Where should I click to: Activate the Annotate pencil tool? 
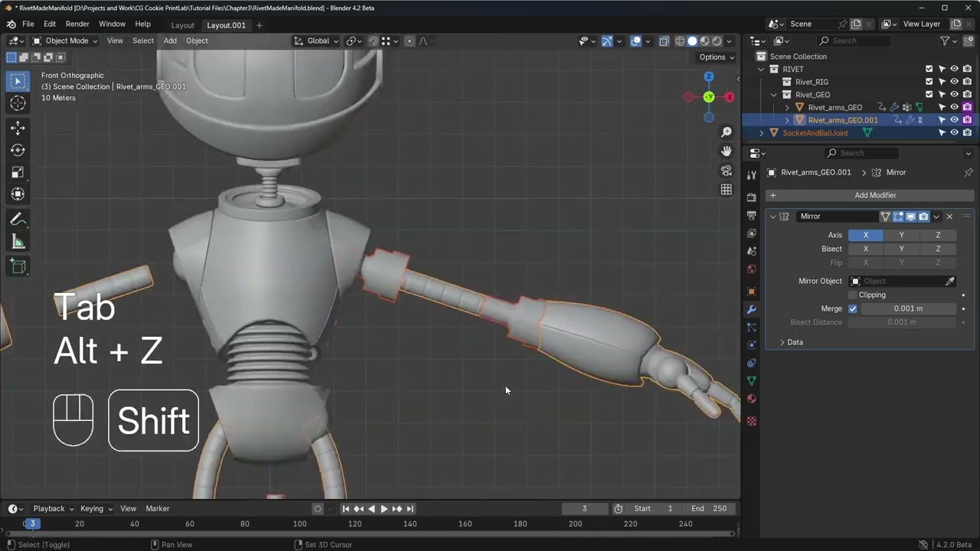click(x=18, y=220)
